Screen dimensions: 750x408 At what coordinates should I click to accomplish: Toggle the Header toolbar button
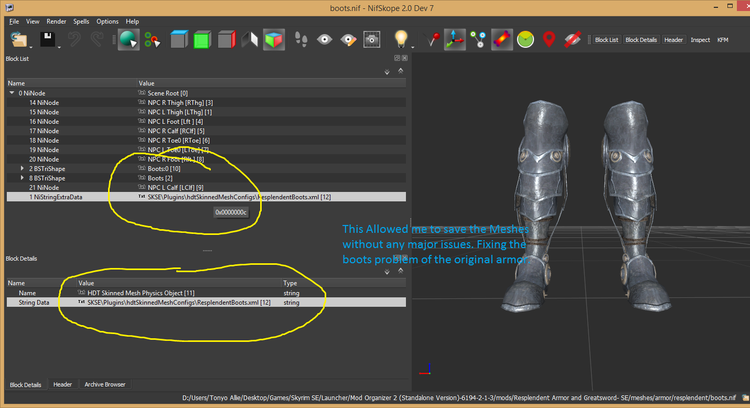click(673, 40)
